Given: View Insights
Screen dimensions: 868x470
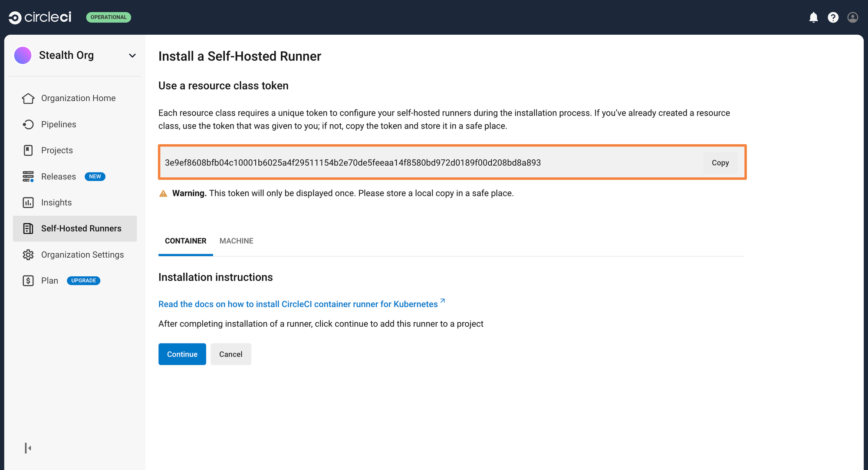Looking at the screenshot, I should click(x=75, y=202).
